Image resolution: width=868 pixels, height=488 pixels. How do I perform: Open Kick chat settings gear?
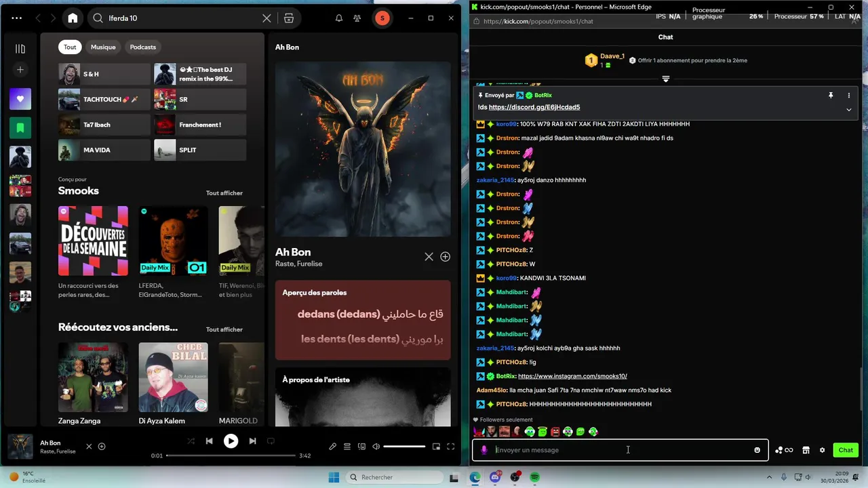823,450
